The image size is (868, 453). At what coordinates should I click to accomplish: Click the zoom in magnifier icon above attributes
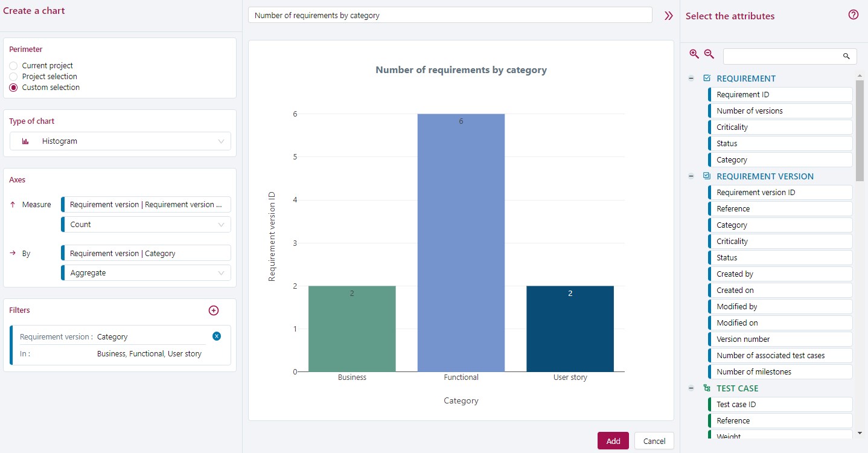coord(694,54)
